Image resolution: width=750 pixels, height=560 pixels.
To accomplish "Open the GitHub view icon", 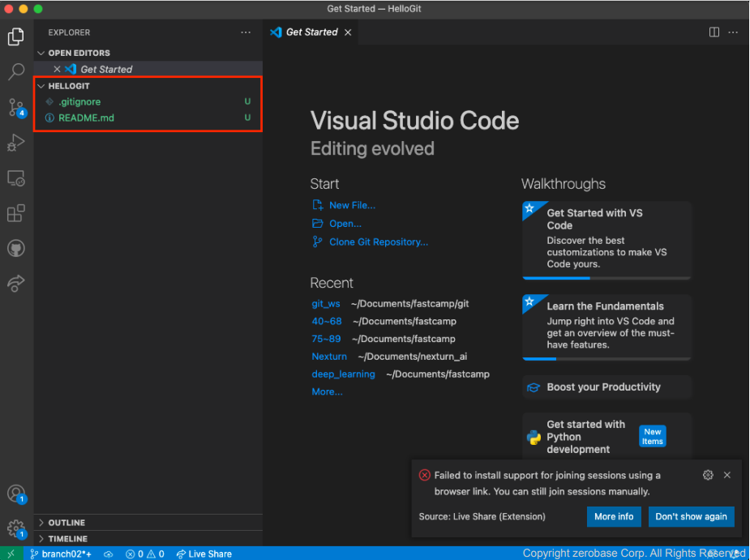I will coord(15,248).
